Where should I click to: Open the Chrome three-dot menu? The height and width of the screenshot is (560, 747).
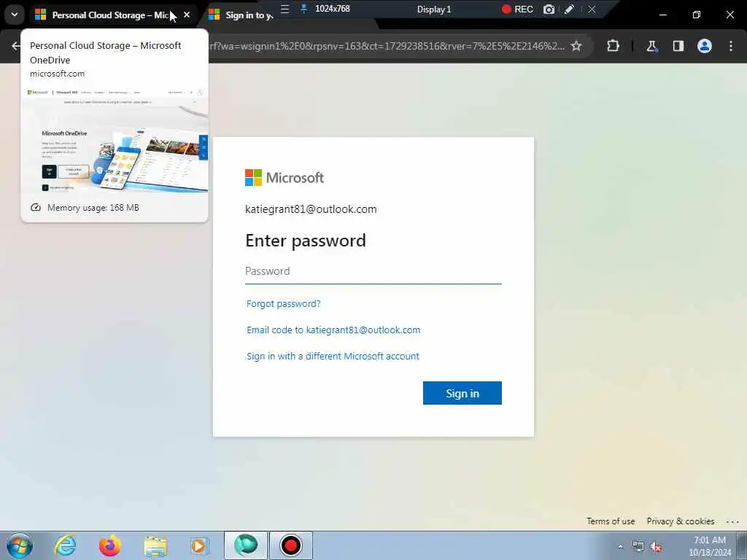point(731,46)
